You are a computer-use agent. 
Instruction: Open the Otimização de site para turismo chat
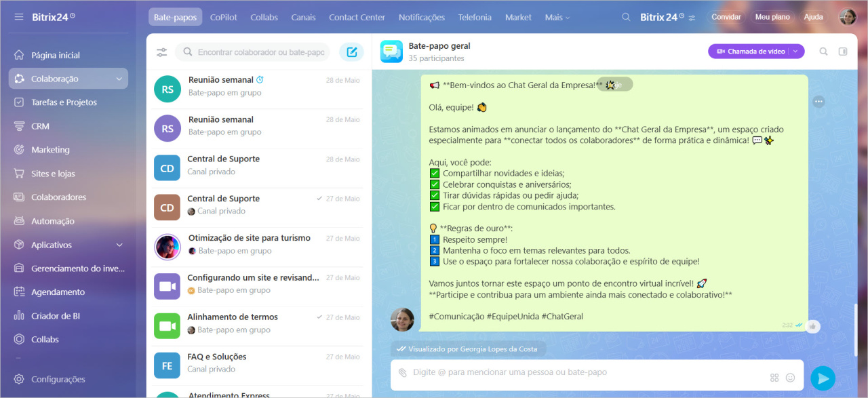pos(259,247)
